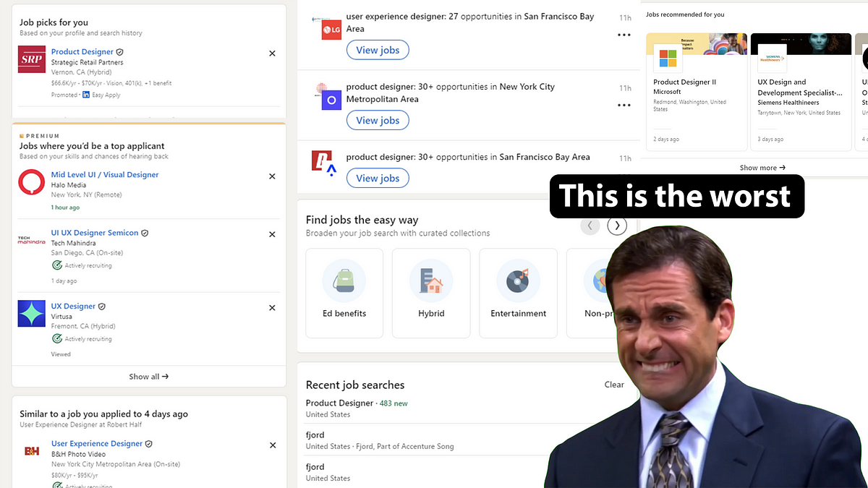Viewport: 868px width, 488px height.
Task: Open the Strategic Retail Partners SRP logo
Action: pyautogui.click(x=32, y=59)
